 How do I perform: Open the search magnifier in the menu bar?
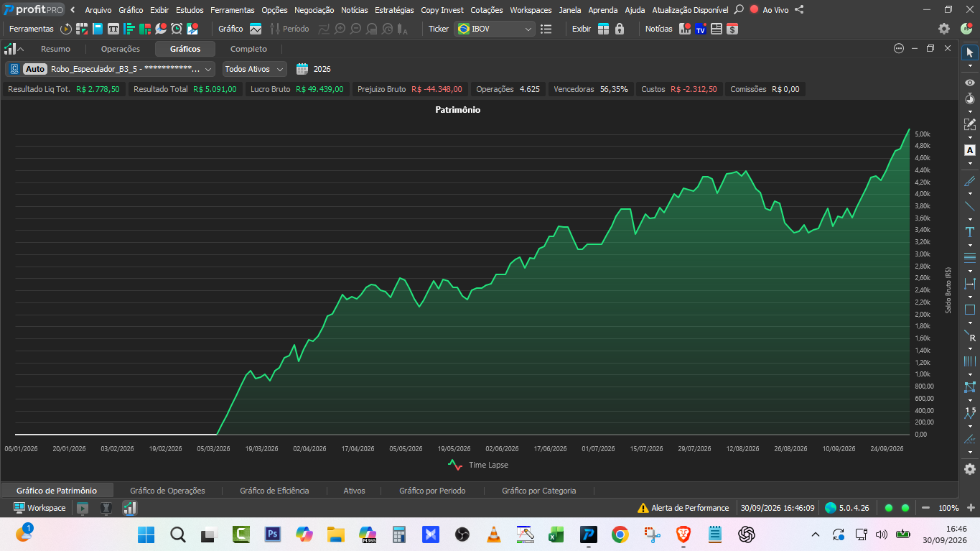tap(739, 10)
